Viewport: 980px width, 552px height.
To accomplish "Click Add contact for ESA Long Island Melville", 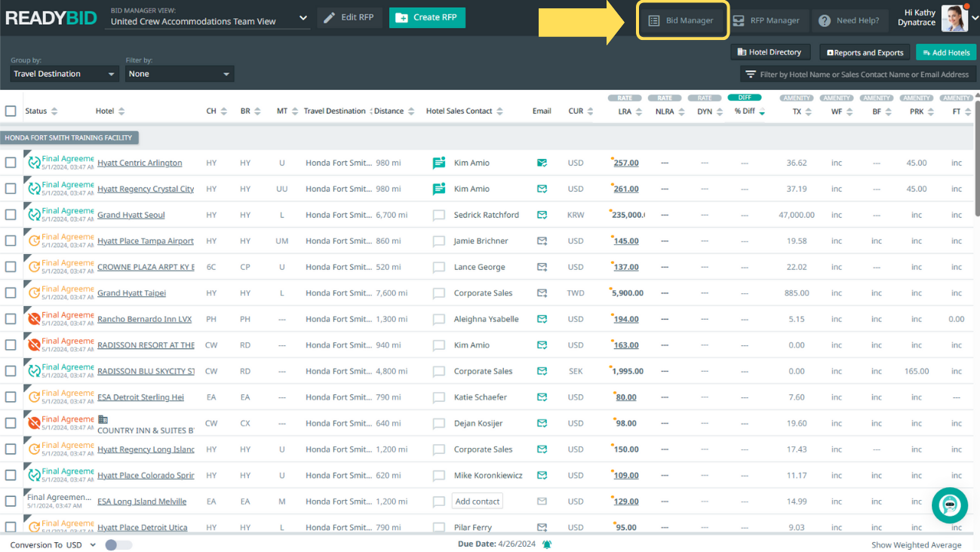I will pyautogui.click(x=478, y=501).
